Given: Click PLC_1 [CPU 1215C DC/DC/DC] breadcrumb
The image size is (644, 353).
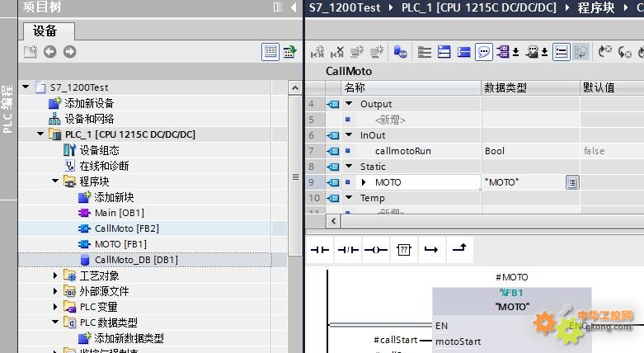Looking at the screenshot, I should click(479, 7).
